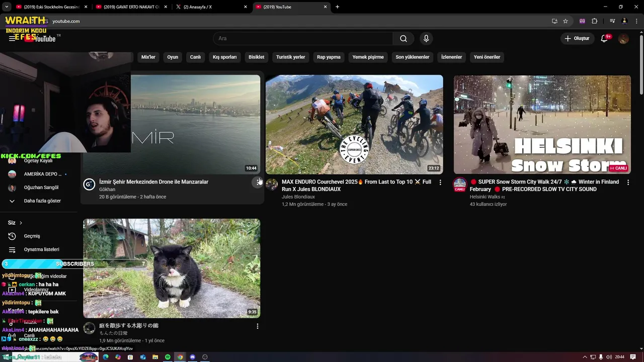
Task: Open Spotify from the taskbar
Action: point(168,357)
